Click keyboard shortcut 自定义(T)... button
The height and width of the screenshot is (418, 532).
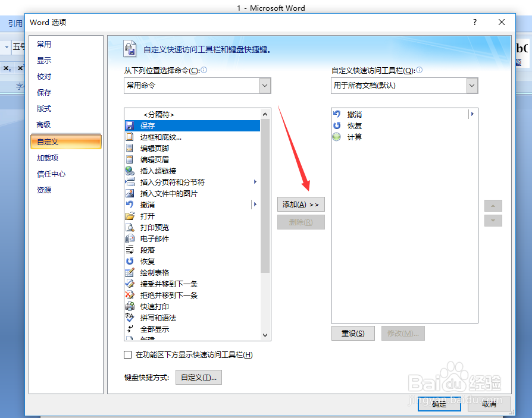click(x=199, y=378)
